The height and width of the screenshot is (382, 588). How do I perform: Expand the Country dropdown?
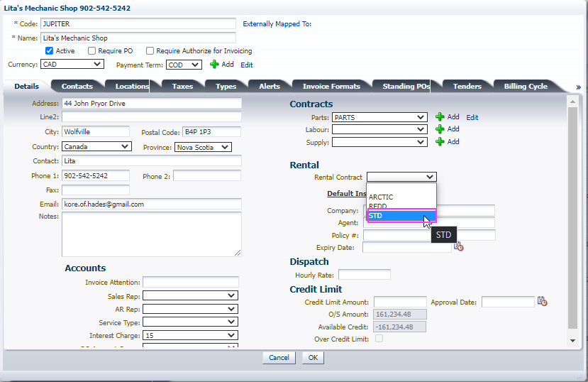[x=96, y=147]
